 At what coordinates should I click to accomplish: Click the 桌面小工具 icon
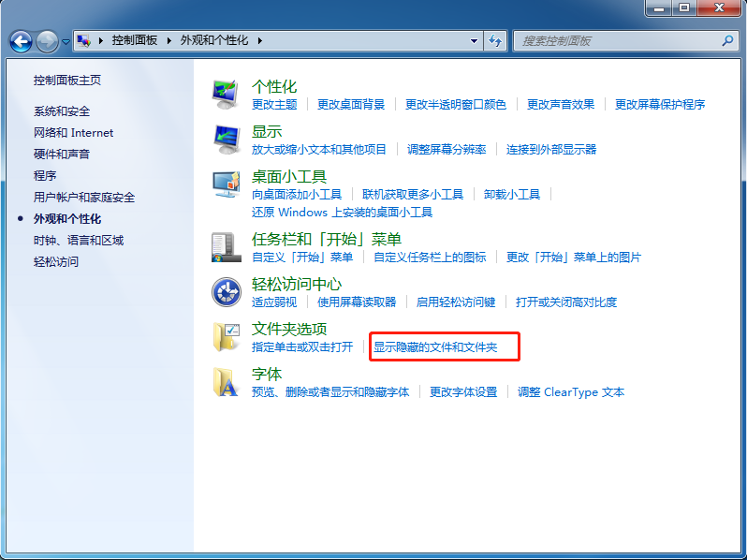point(226,184)
